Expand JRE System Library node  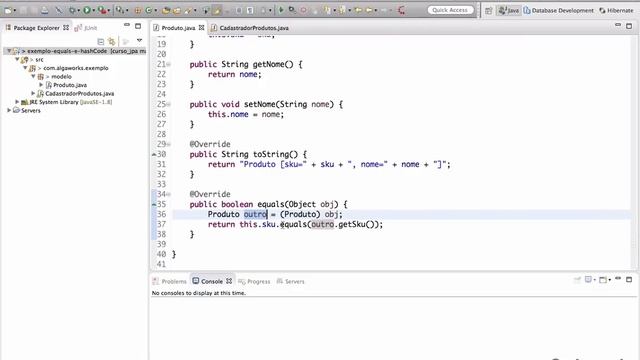(x=17, y=102)
